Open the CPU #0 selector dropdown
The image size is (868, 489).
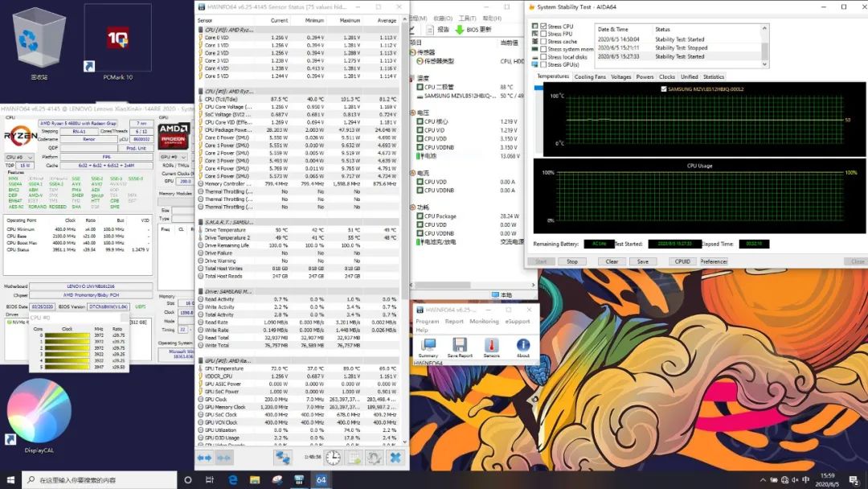point(19,157)
